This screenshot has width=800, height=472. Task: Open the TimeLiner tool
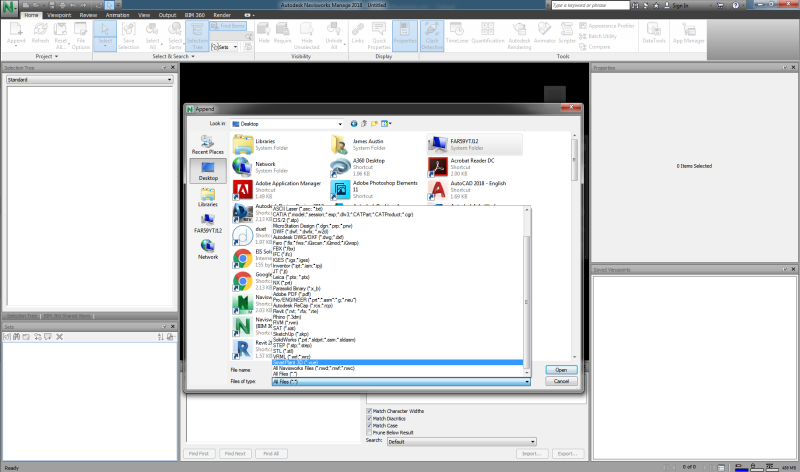[x=457, y=34]
